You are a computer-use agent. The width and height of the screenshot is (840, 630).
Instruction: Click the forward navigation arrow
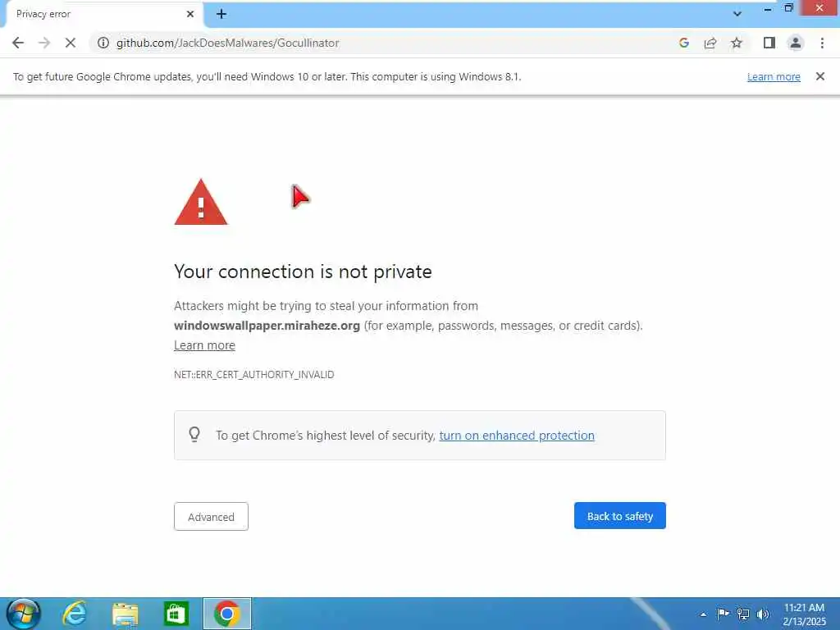coord(44,43)
